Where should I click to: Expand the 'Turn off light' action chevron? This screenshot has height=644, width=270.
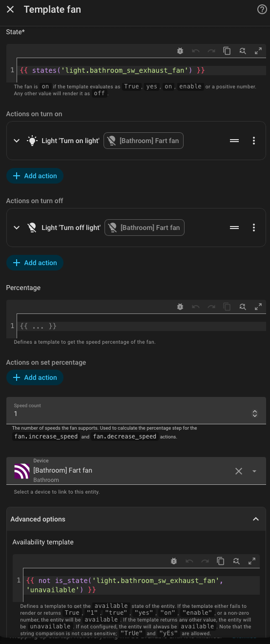click(17, 228)
